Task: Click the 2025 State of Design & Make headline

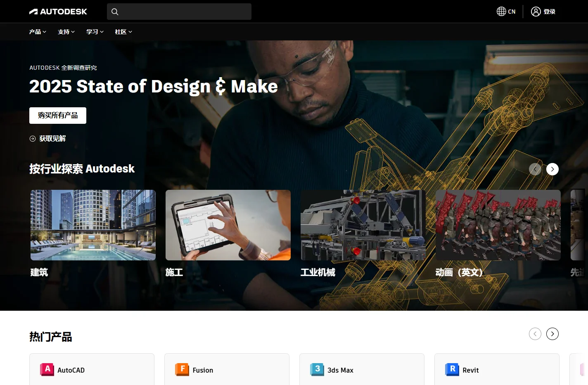Action: point(154,86)
